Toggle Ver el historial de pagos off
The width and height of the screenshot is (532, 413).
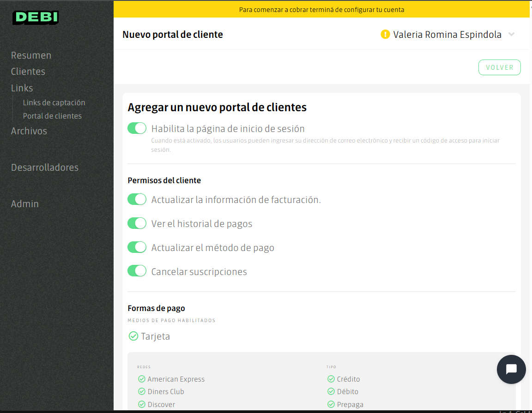pos(137,223)
